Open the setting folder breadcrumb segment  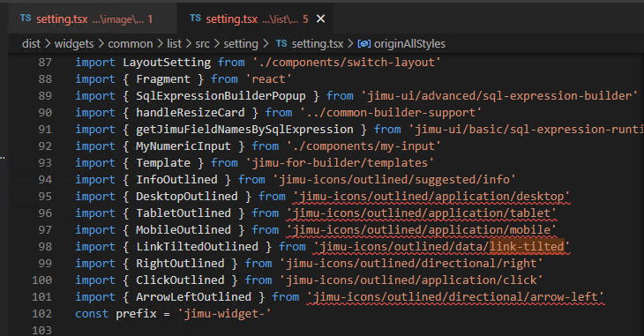point(241,43)
